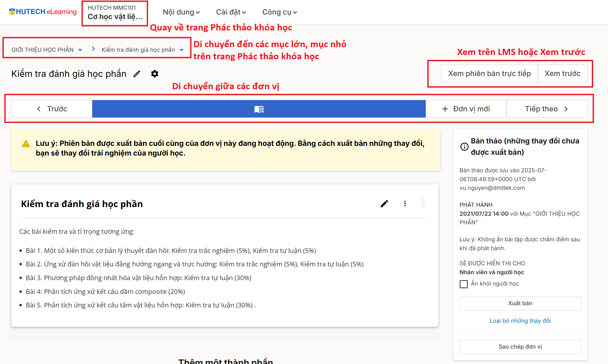Return to course outline via HUTECH MMC101 title
The image size is (608, 364).
pos(115,13)
